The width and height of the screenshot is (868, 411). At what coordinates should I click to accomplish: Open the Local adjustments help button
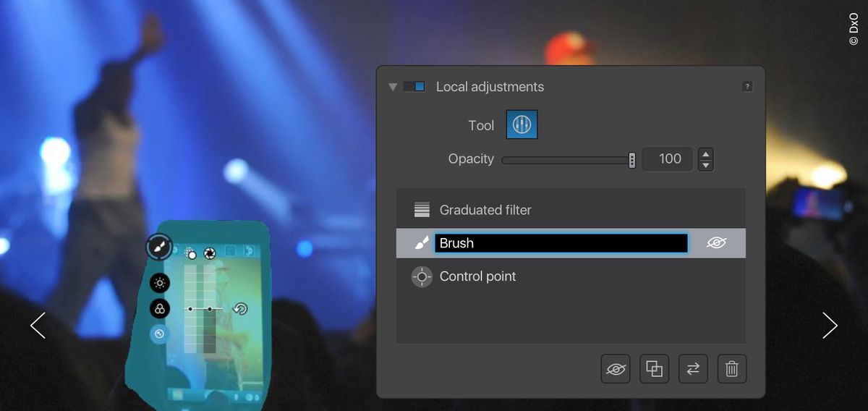[747, 87]
